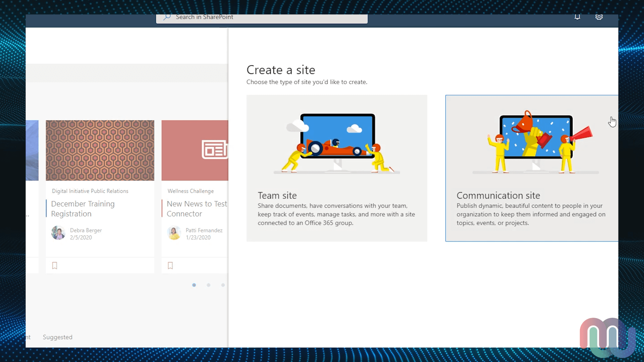
Task: Open New News to Test Connector article
Action: click(x=197, y=208)
